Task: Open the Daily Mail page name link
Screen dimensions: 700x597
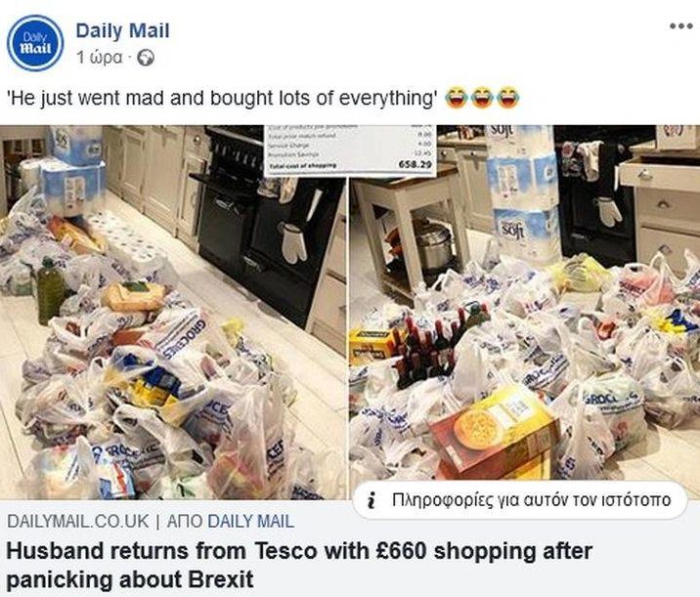Action: pyautogui.click(x=122, y=31)
